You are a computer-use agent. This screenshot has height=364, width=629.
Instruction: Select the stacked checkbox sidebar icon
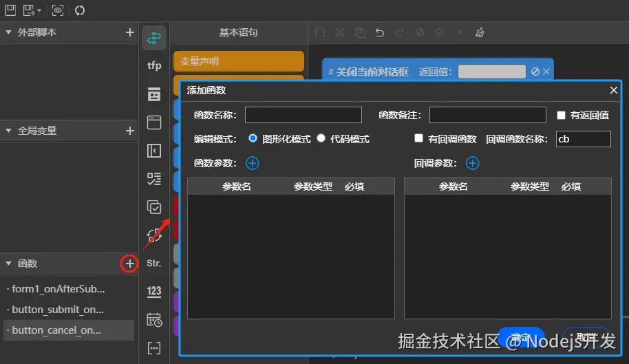click(x=154, y=207)
